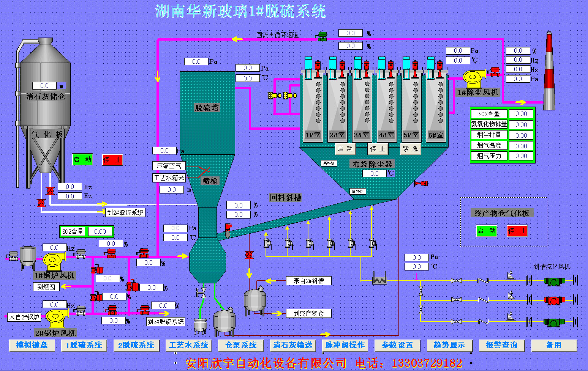
Task: Click the small tank below desulfurization tower
Action: pos(200,326)
